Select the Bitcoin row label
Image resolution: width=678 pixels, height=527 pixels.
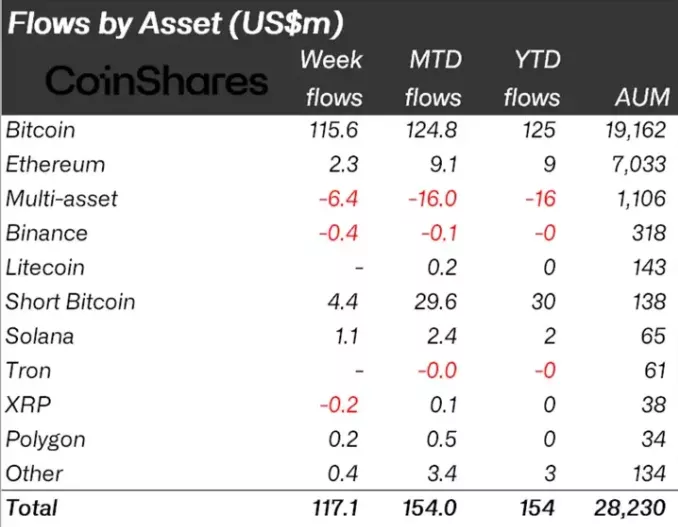tap(41, 130)
